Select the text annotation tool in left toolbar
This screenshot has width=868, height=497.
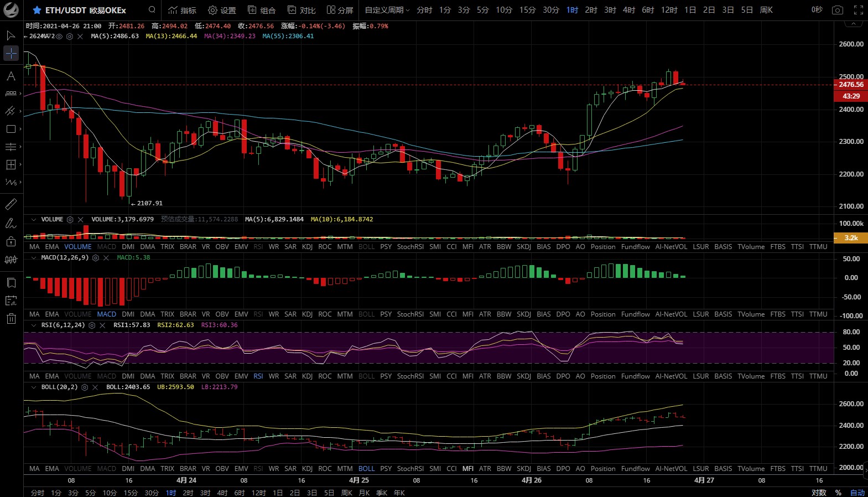(x=11, y=76)
